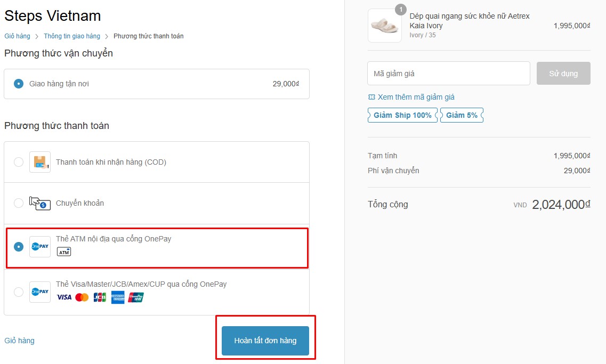Viewport: 606px width, 364px height.
Task: Click the OnePay logo for Visa/Master option
Action: [40, 292]
